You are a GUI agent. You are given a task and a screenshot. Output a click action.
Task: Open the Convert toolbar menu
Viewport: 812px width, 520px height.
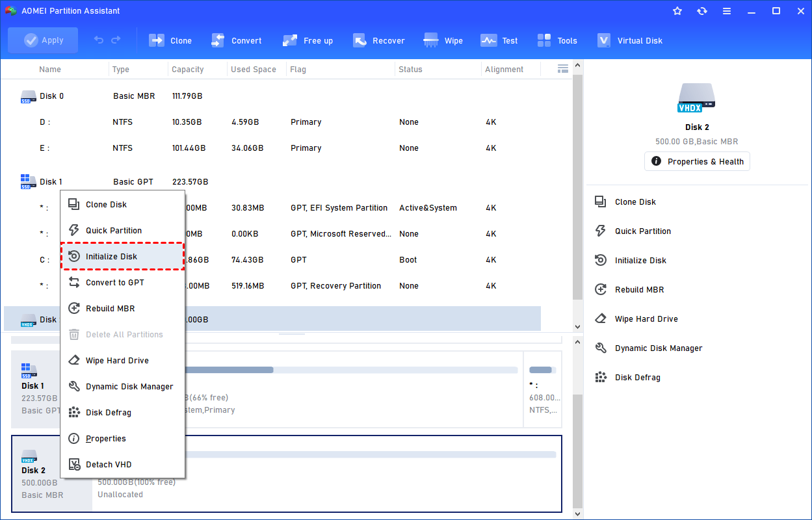click(237, 40)
